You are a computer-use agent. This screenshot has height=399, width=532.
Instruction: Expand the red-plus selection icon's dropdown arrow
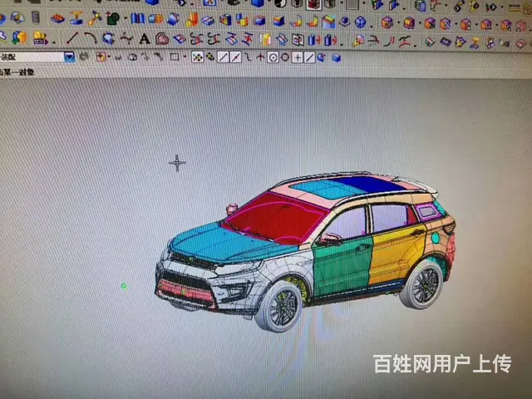pyautogui.click(x=110, y=57)
